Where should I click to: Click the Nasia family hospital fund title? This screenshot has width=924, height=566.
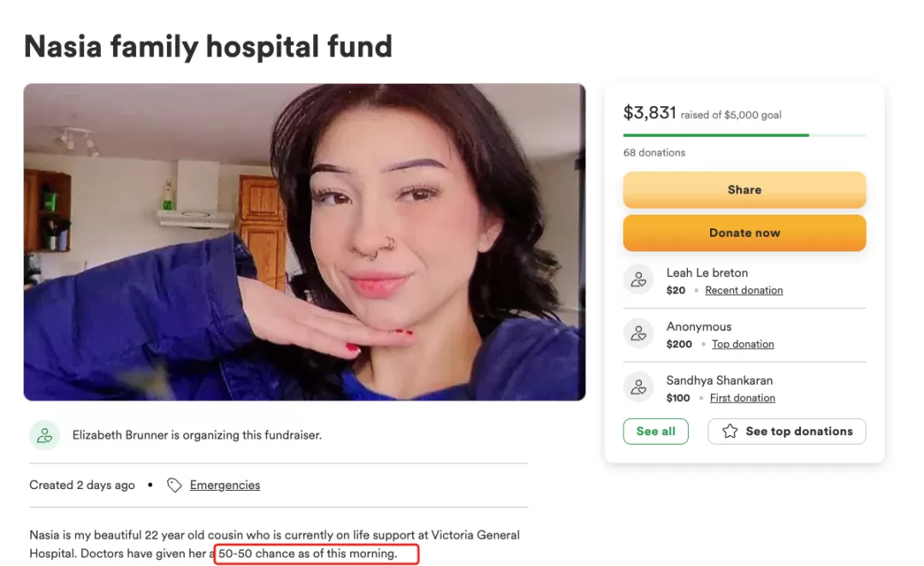coord(208,47)
